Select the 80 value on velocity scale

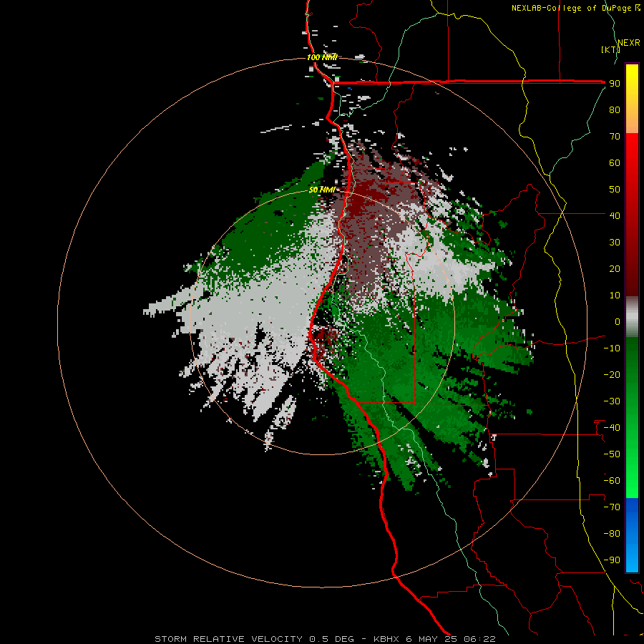point(615,110)
